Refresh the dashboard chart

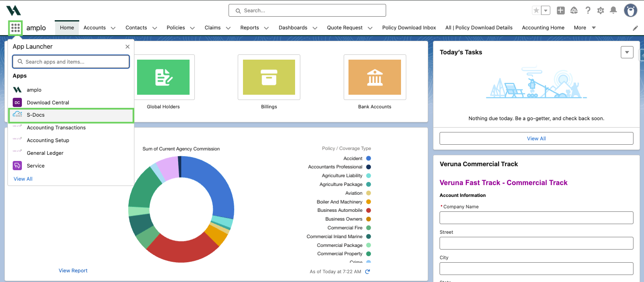367,271
